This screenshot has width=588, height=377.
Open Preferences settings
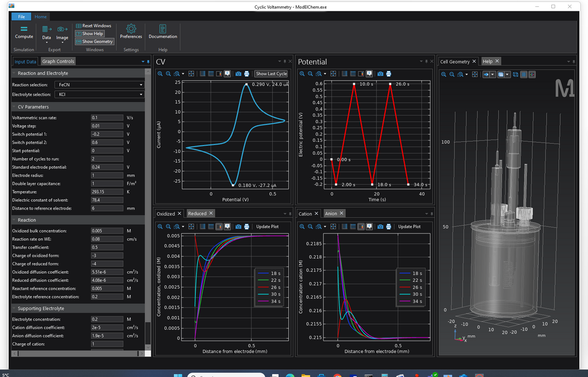pyautogui.click(x=131, y=33)
